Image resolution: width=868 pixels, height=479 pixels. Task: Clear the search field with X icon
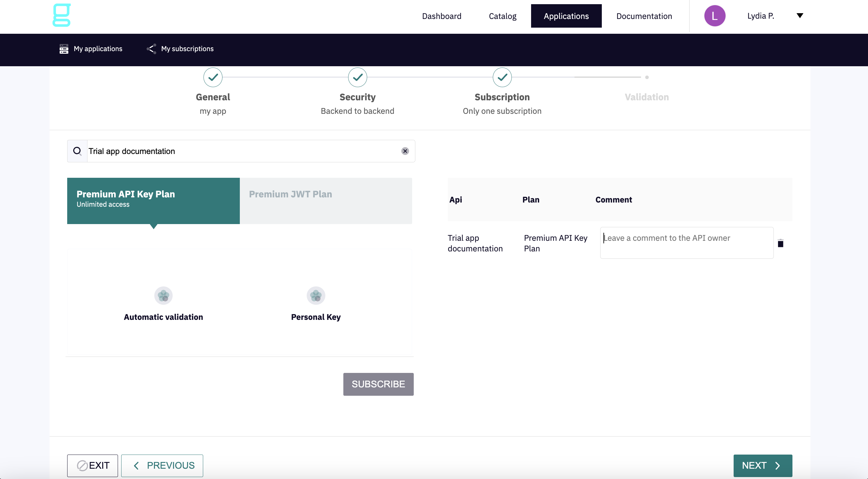point(405,151)
